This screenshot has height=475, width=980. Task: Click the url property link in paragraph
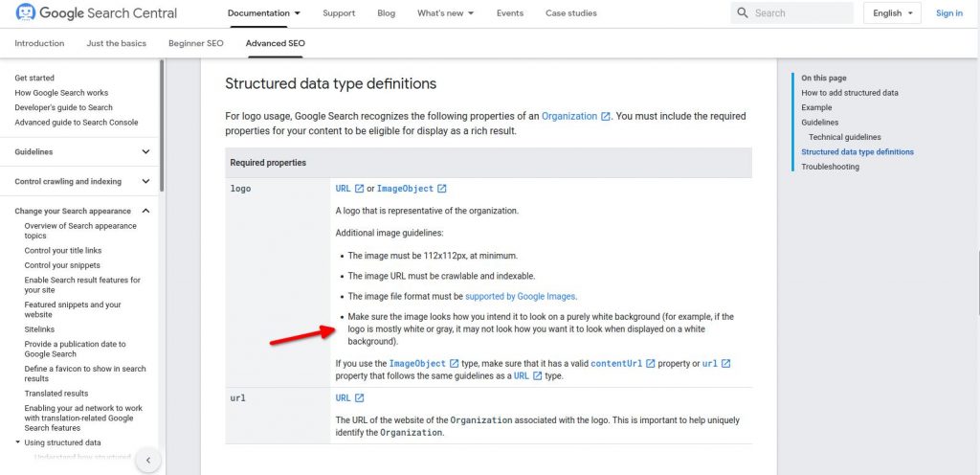coord(710,364)
